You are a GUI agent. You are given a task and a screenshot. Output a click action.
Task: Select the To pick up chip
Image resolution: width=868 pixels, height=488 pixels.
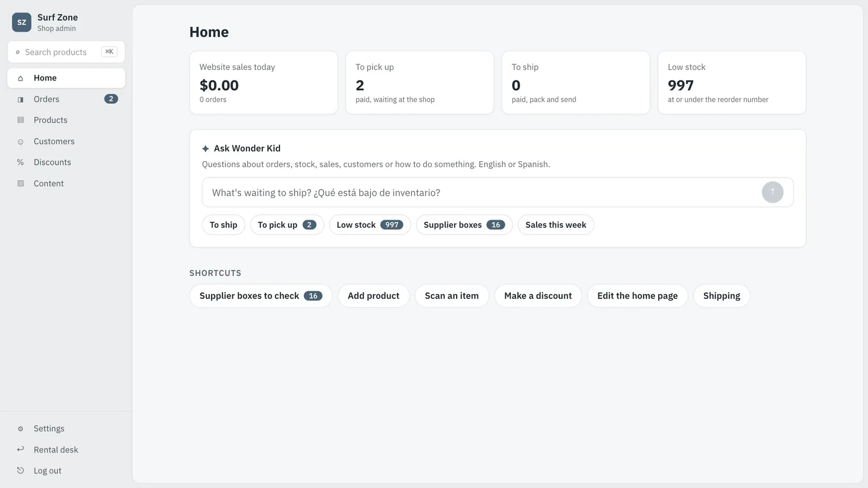coord(287,225)
